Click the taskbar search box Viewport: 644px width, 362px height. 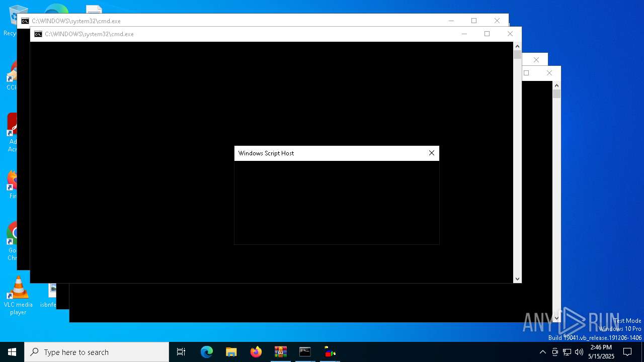pos(97,352)
